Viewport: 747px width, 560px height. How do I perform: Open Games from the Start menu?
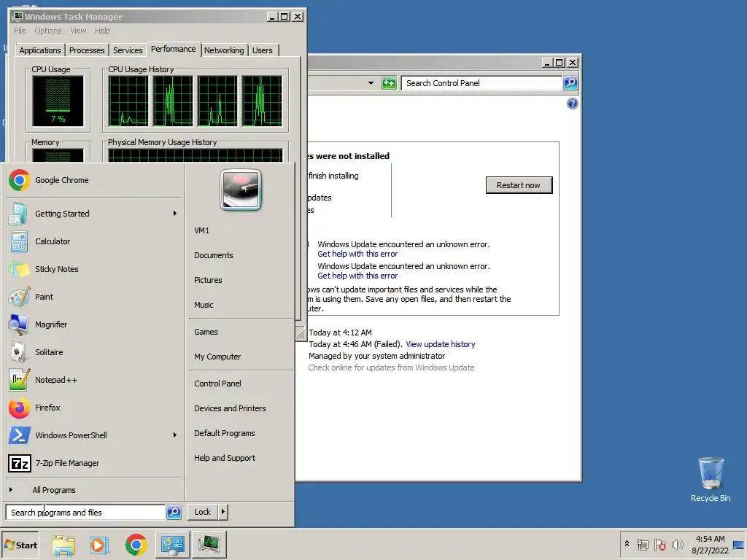pos(241,332)
